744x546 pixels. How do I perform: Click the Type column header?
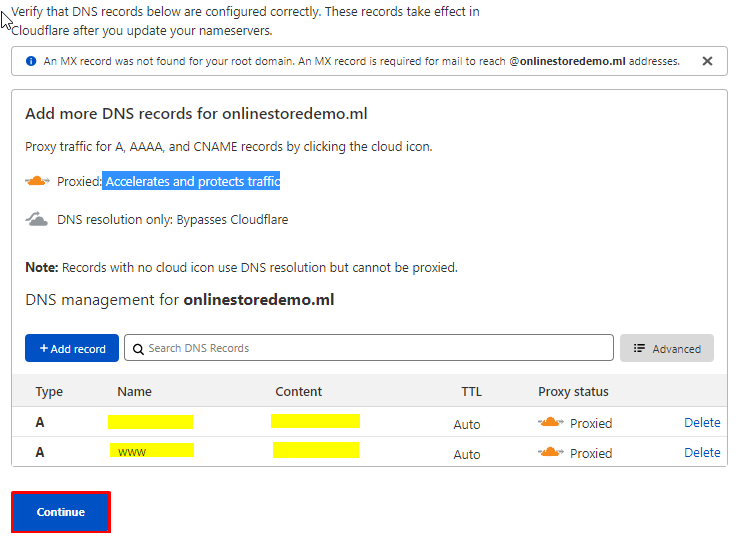coord(49,391)
